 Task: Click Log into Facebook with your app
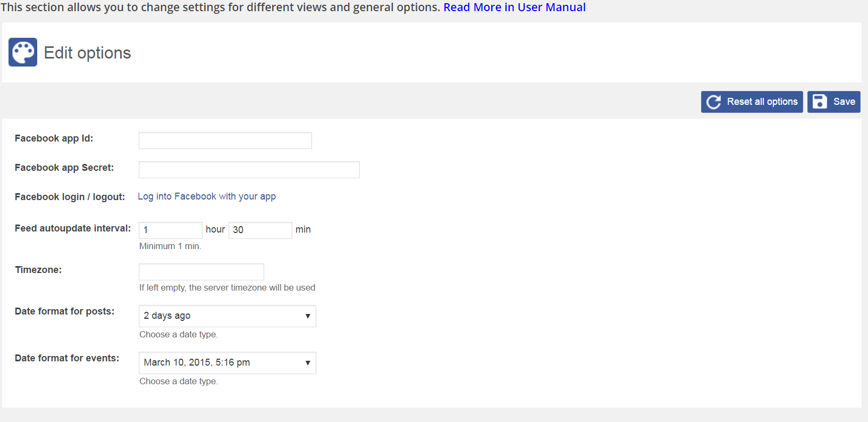[x=207, y=196]
